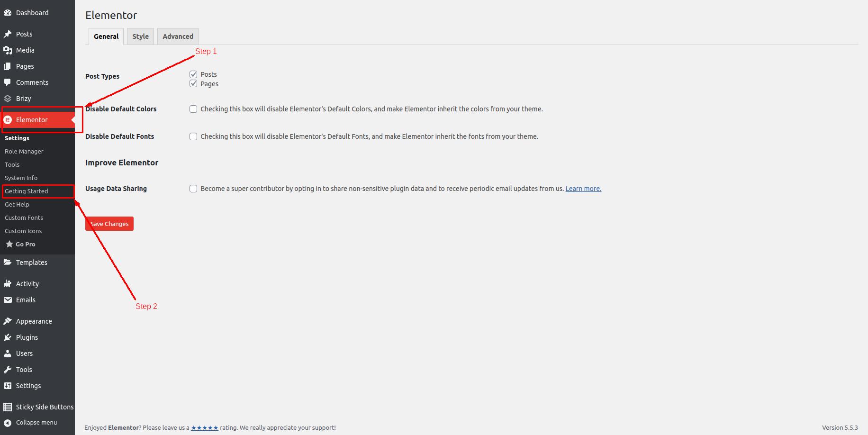Screen dimensions: 868x435
Task: Click the Comments speech bubble icon
Action: pyautogui.click(x=8, y=82)
